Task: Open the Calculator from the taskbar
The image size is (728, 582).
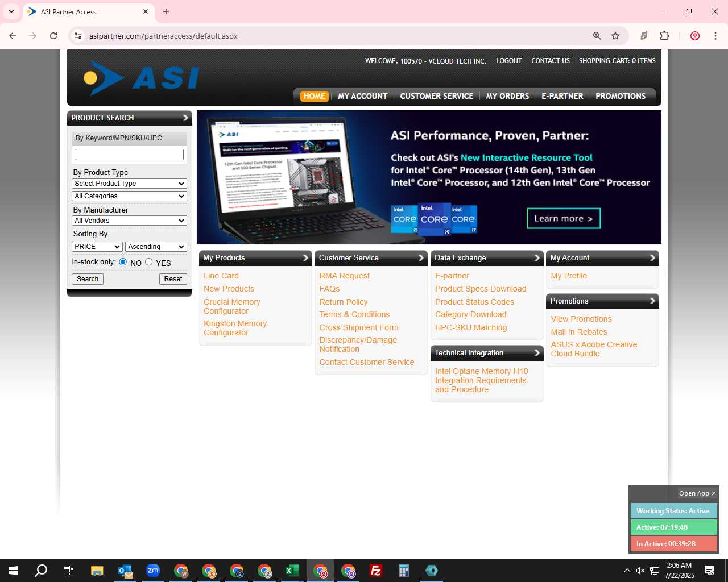Action: pyautogui.click(x=404, y=571)
